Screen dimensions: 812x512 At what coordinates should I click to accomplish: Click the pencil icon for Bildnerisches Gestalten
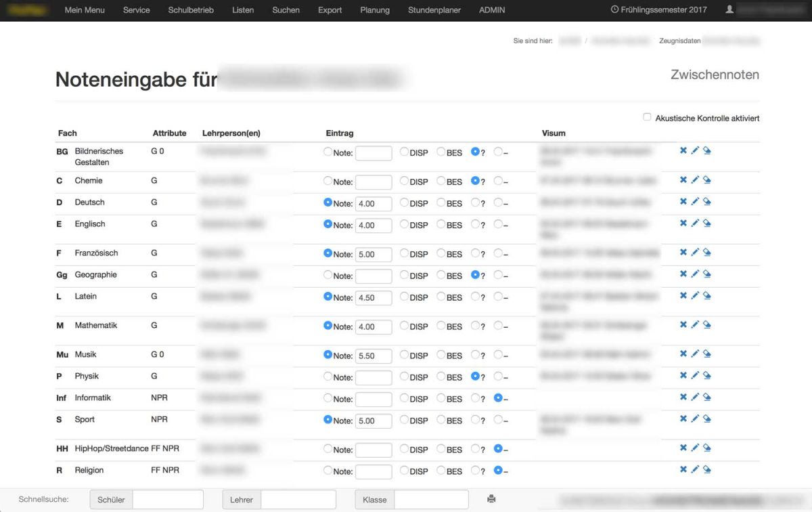[x=695, y=151]
